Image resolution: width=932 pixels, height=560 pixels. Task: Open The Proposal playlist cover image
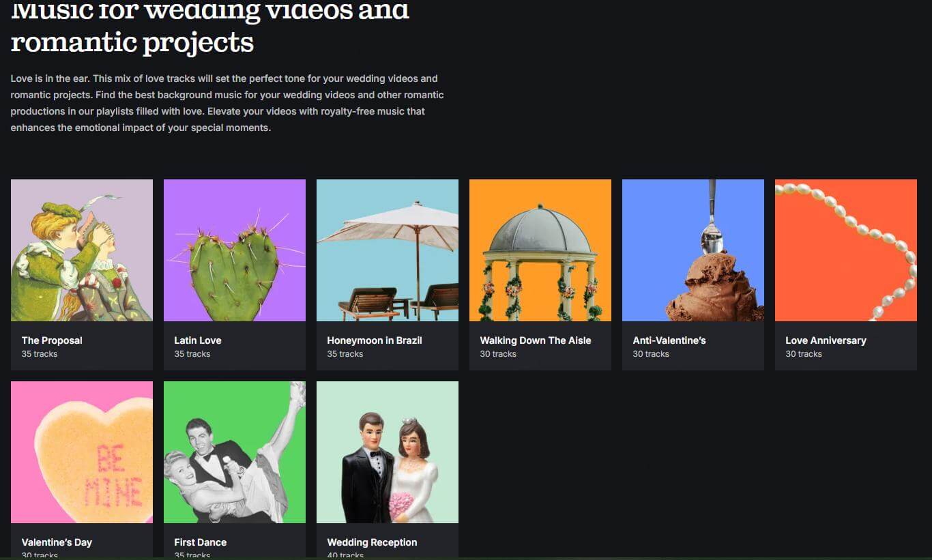[x=82, y=250]
